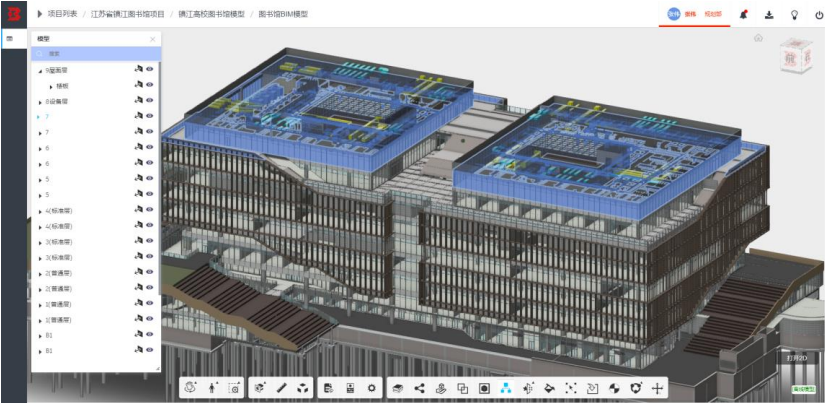The height and width of the screenshot is (403, 825).
Task: Hide the highlighted blue 7 layer
Action: tap(150, 116)
